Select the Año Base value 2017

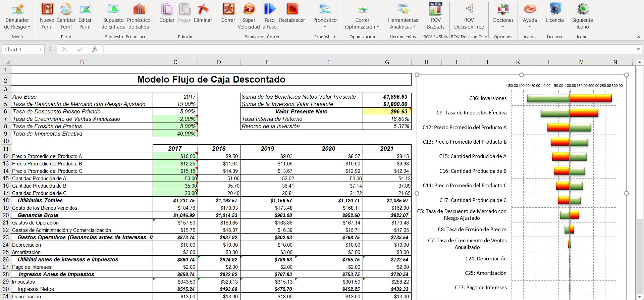tap(175, 97)
